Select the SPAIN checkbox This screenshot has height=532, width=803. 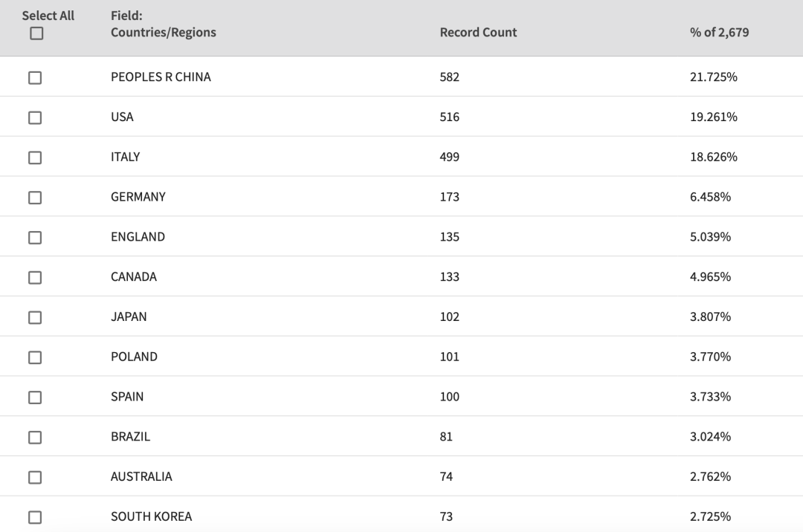pos(35,398)
